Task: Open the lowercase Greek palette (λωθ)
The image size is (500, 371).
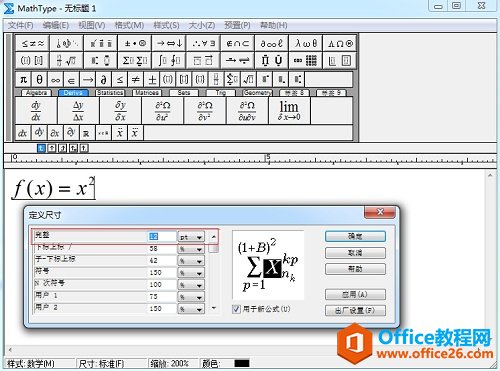Action: pyautogui.click(x=306, y=43)
